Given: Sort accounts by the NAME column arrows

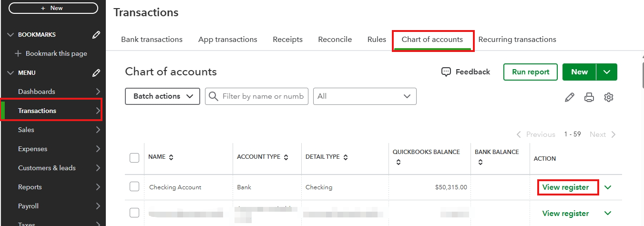Looking at the screenshot, I should point(171,157).
